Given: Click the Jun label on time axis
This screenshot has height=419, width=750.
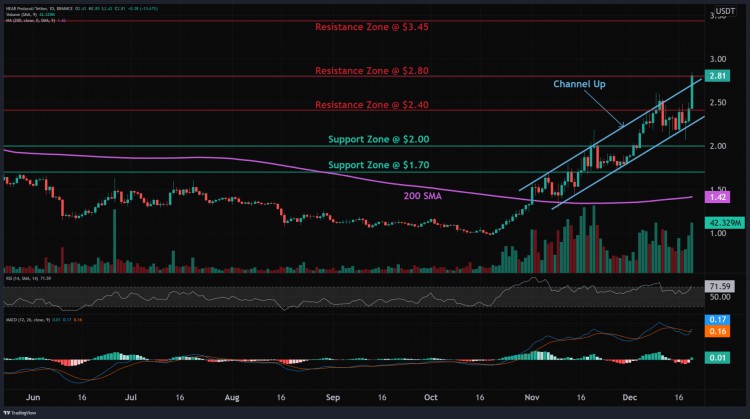Looking at the screenshot, I should pos(33,397).
